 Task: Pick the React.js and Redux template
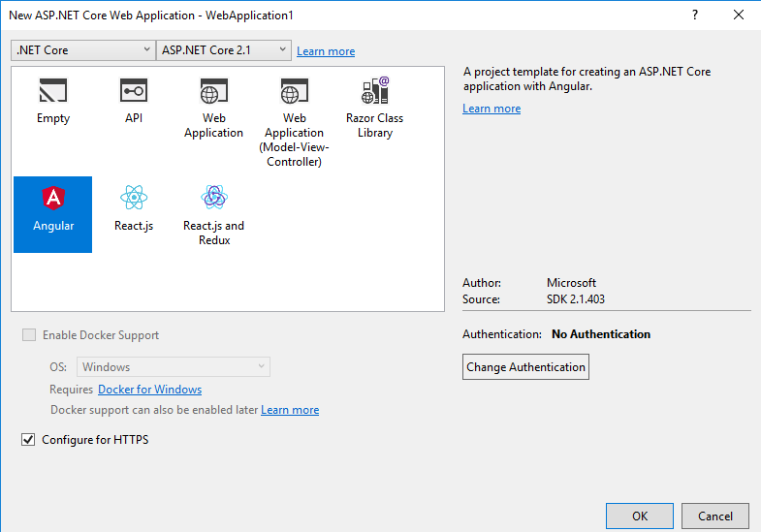tap(213, 199)
